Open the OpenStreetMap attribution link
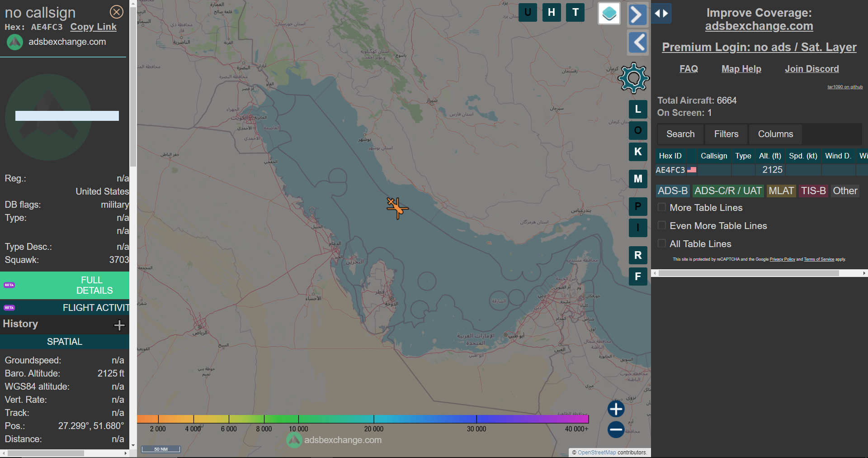 pyautogui.click(x=597, y=453)
